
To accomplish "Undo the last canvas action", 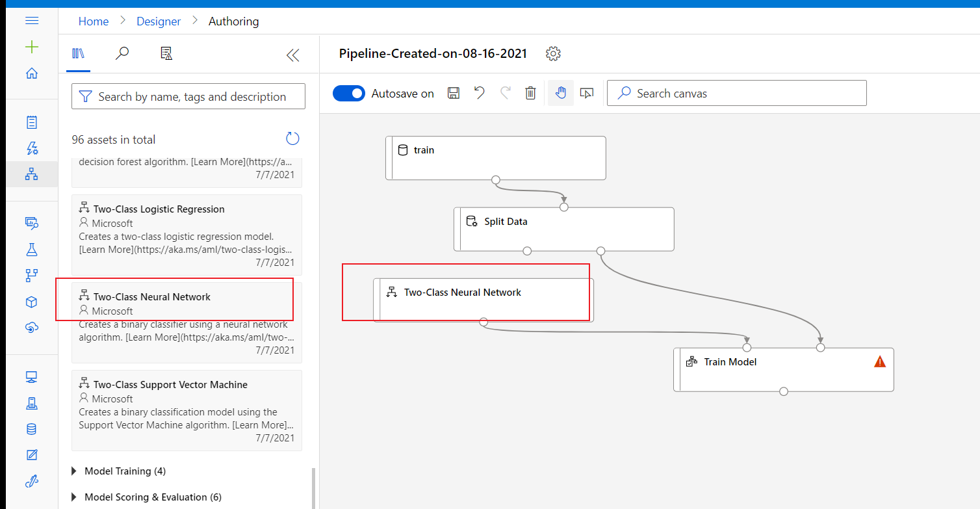I will [x=479, y=93].
